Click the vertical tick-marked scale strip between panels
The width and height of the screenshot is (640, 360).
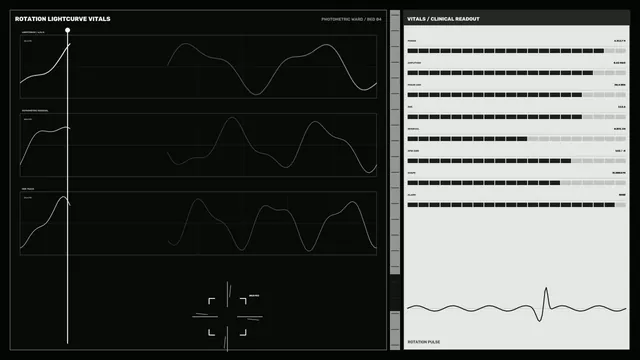[395, 180]
